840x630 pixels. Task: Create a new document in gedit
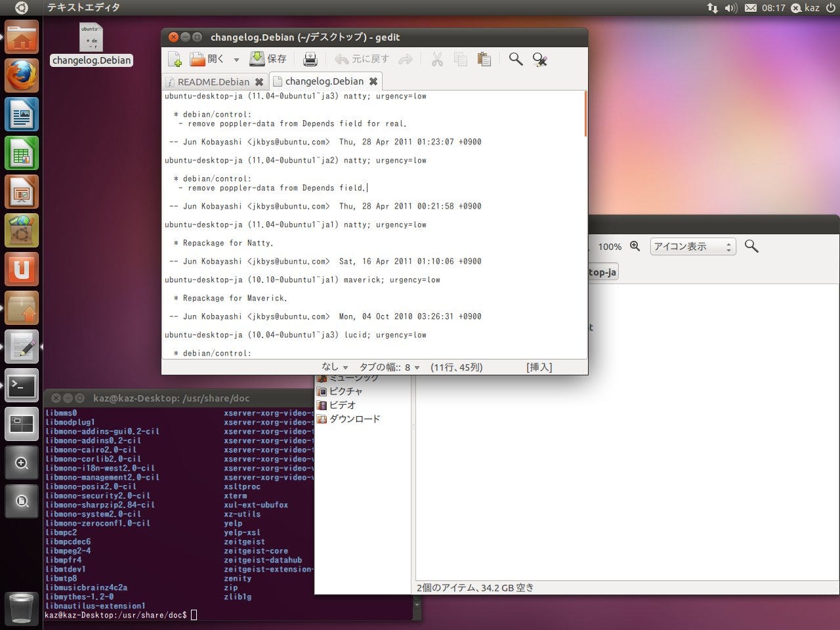175,59
